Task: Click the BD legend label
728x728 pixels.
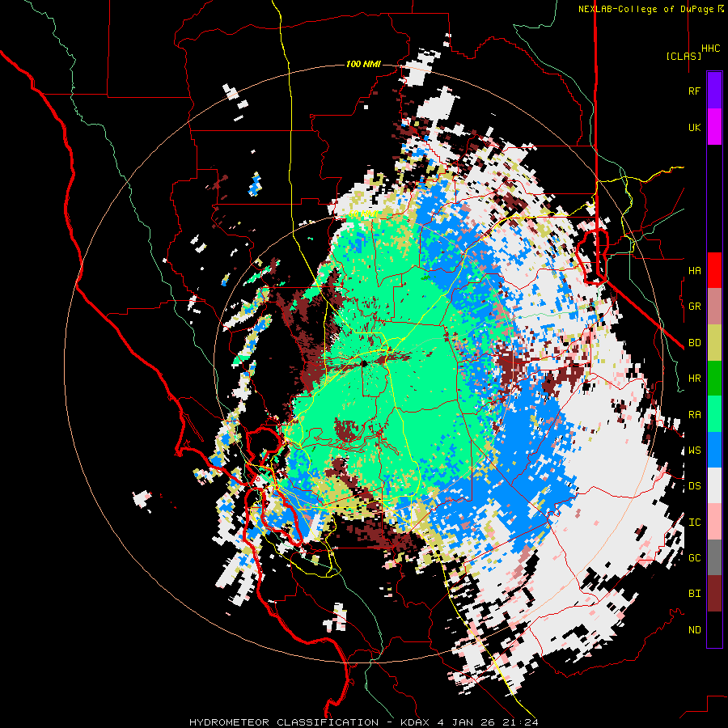Action: 694,343
